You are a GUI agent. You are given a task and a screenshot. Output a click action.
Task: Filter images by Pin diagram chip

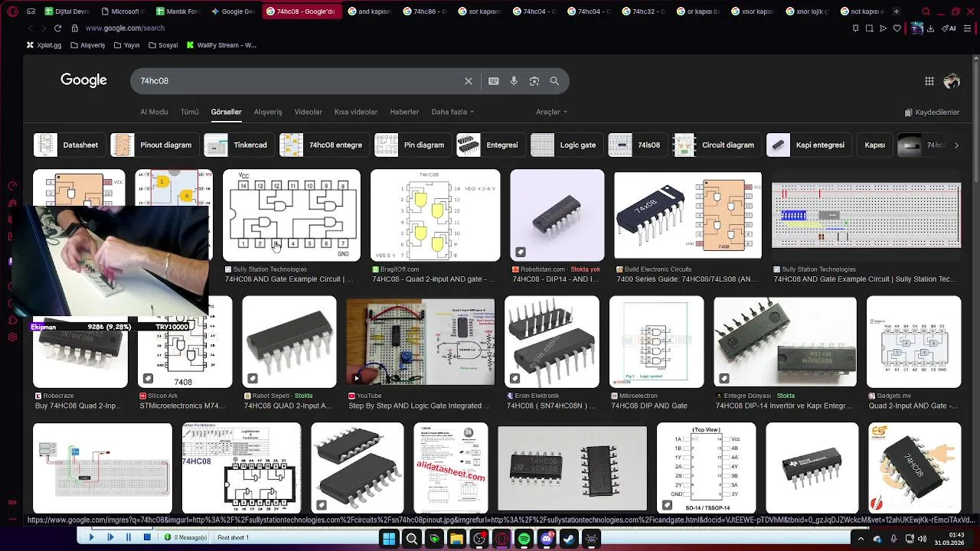pos(412,145)
